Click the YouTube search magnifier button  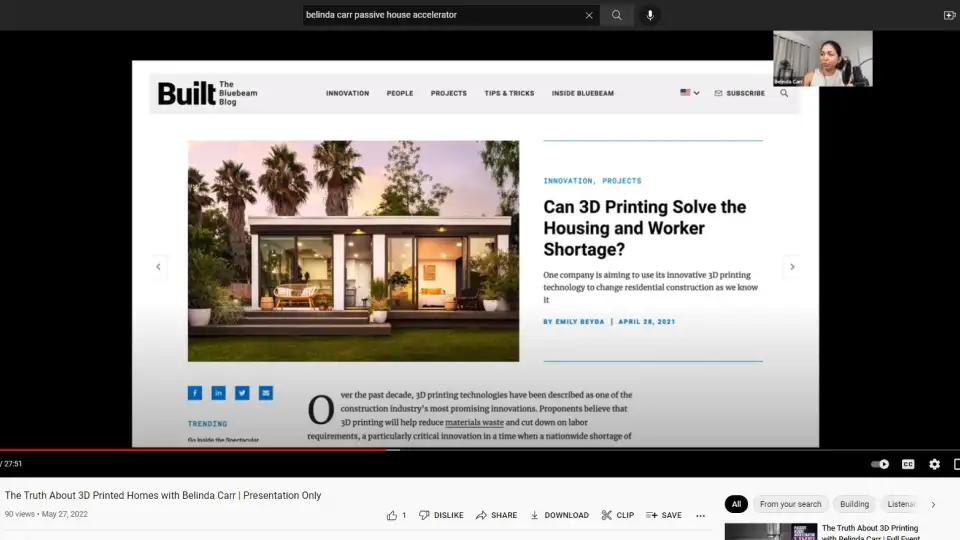[617, 15]
